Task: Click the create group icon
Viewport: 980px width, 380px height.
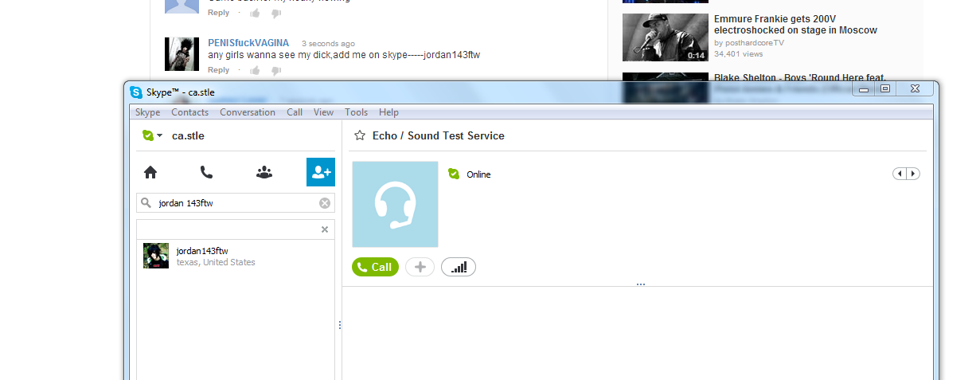Action: [x=264, y=172]
